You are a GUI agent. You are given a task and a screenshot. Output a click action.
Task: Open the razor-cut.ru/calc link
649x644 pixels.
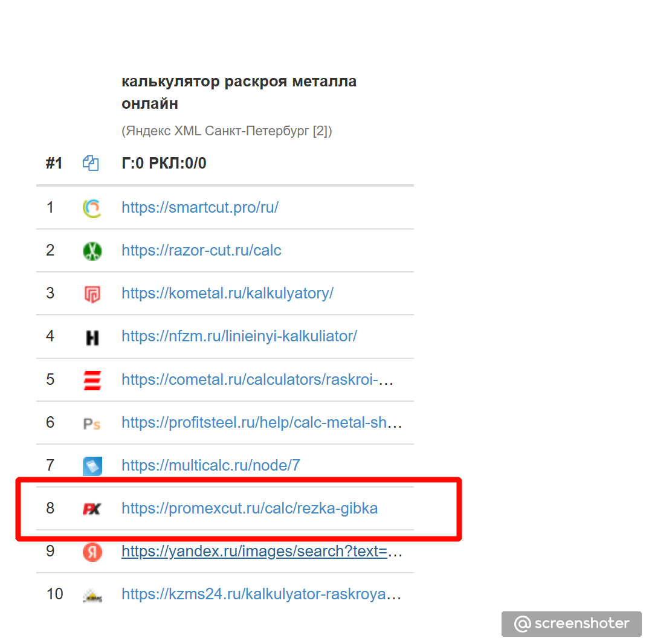coord(201,251)
